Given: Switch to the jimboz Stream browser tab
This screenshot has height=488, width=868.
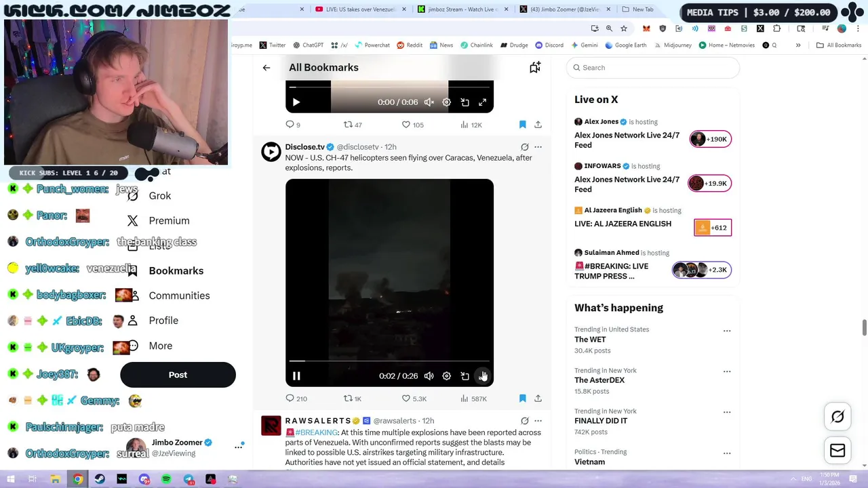Looking at the screenshot, I should 458,9.
